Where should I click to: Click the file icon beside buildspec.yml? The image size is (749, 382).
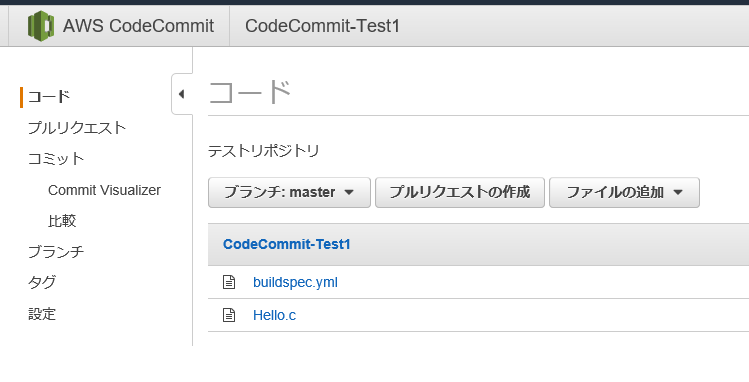point(229,282)
